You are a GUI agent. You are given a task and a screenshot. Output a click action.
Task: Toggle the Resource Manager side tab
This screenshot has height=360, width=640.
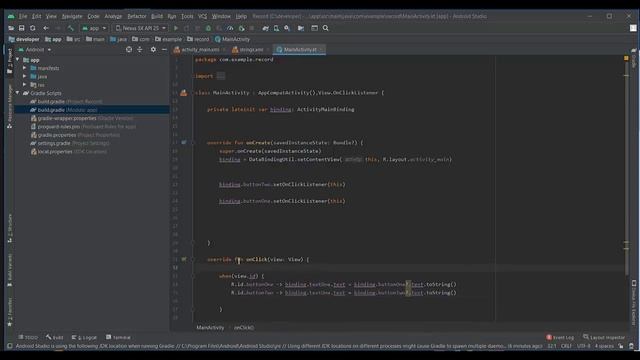coord(10,107)
